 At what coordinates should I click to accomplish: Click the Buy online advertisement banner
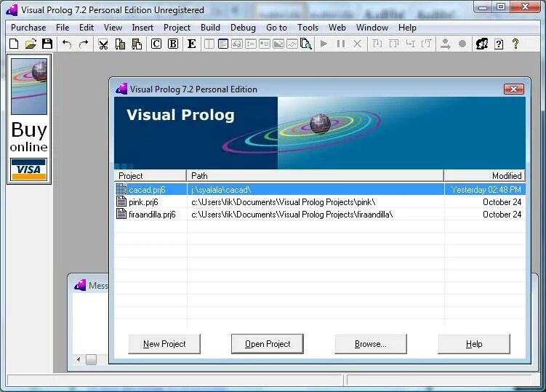pyautogui.click(x=29, y=119)
